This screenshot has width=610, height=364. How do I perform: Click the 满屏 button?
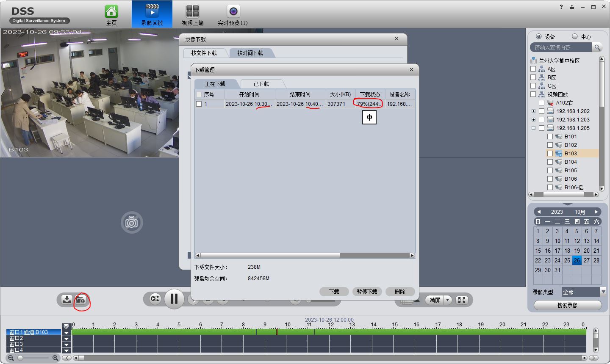tap(435, 300)
